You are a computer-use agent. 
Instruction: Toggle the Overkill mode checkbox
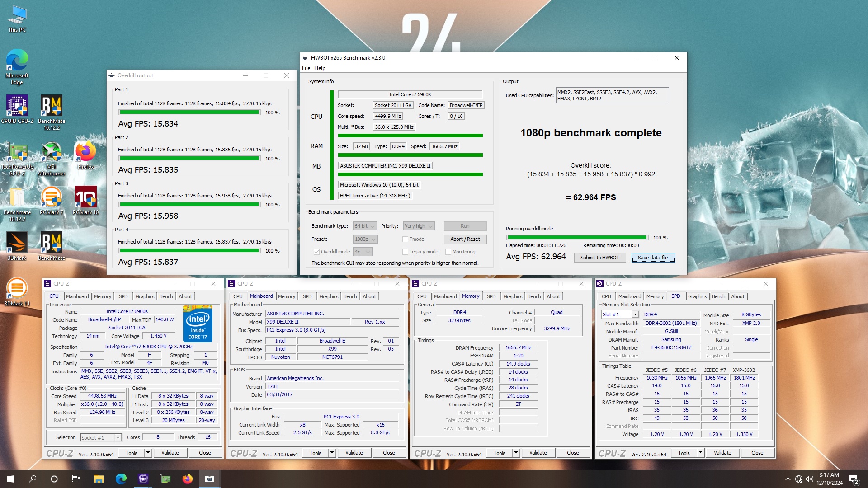316,252
